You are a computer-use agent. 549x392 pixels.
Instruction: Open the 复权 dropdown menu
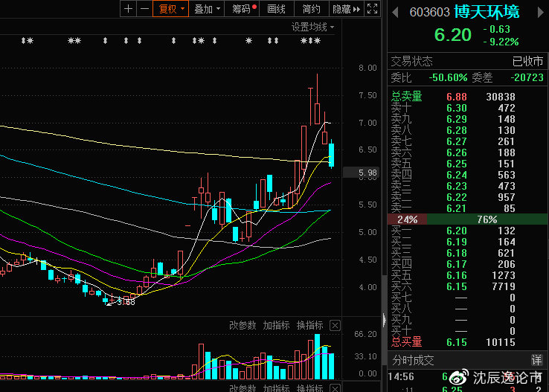click(x=171, y=9)
